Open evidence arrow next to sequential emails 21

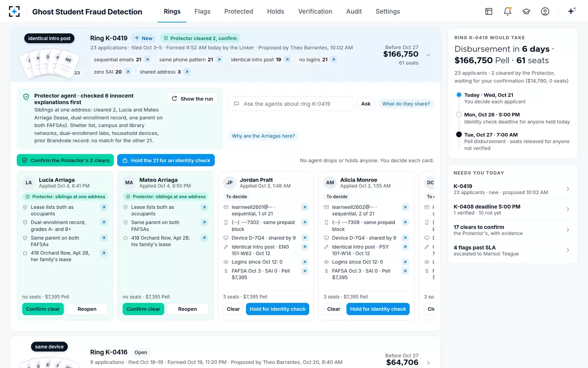(147, 60)
